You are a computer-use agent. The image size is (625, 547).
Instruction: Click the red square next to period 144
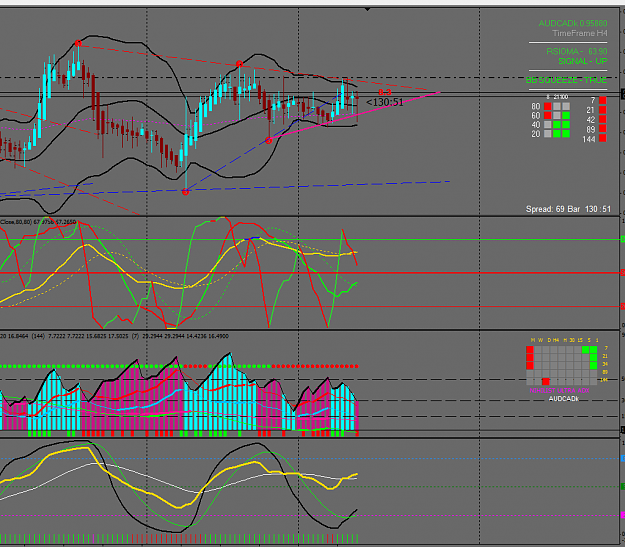603,138
